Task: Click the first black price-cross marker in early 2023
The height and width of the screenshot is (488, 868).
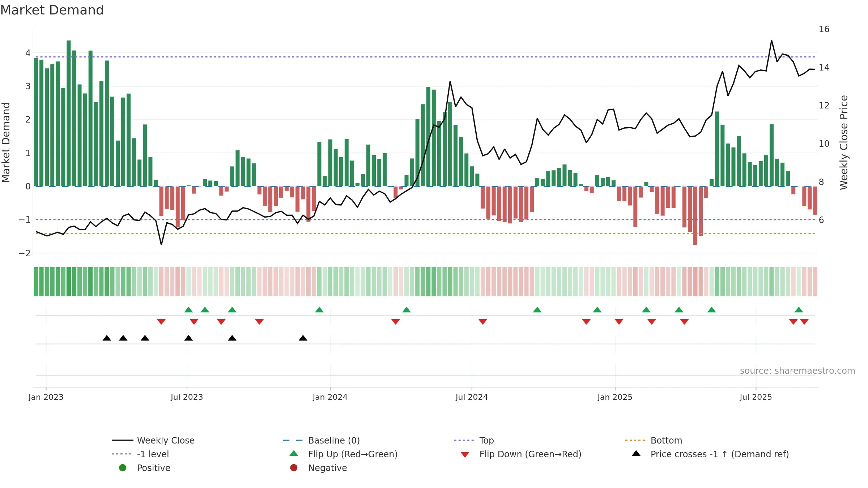Action: (x=107, y=338)
